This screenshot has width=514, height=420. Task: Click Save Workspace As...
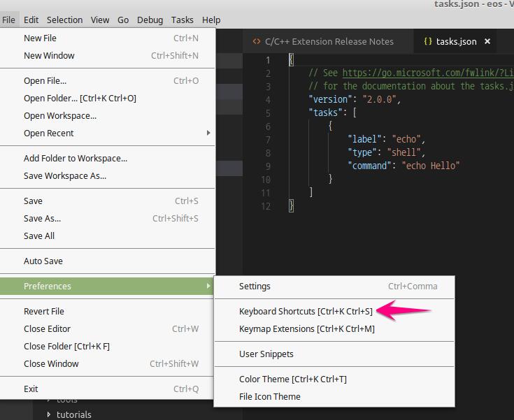(x=108, y=176)
